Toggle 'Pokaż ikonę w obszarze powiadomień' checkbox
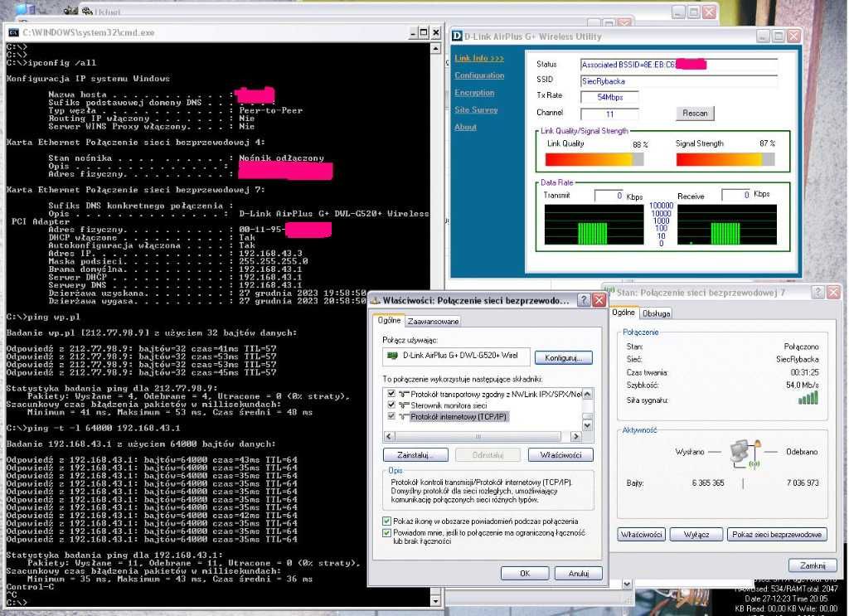 (x=386, y=521)
